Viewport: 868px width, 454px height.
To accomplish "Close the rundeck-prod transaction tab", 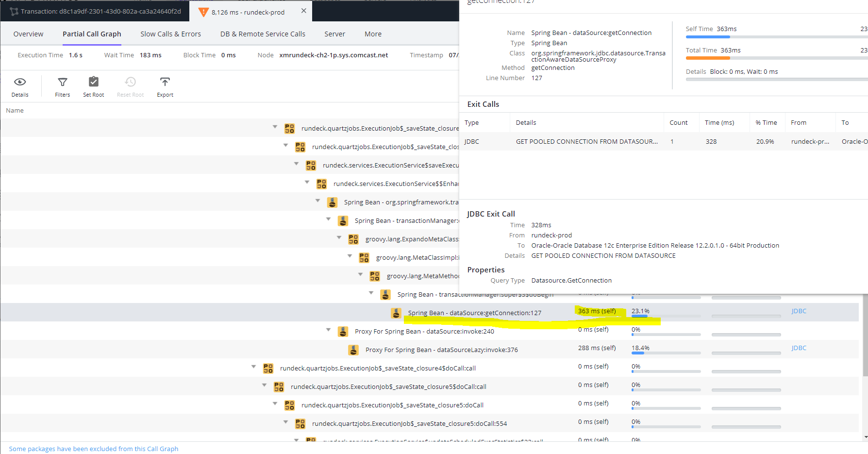I will [304, 10].
